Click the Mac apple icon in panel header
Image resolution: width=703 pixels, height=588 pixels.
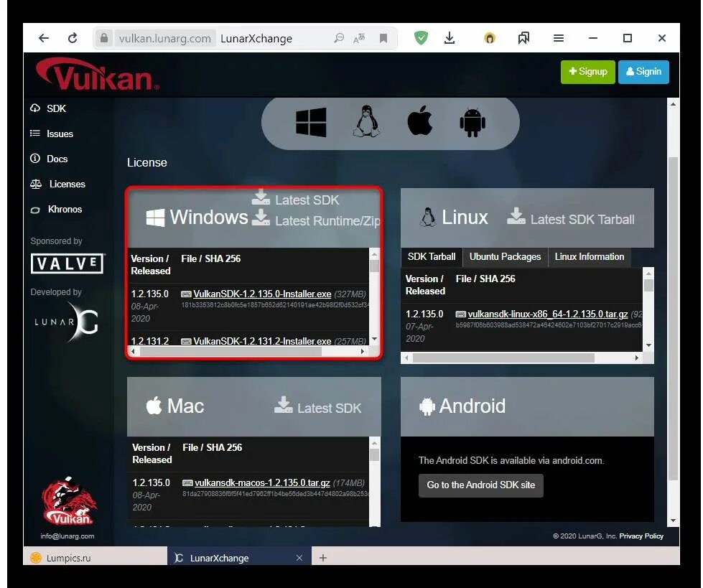pyautogui.click(x=154, y=406)
